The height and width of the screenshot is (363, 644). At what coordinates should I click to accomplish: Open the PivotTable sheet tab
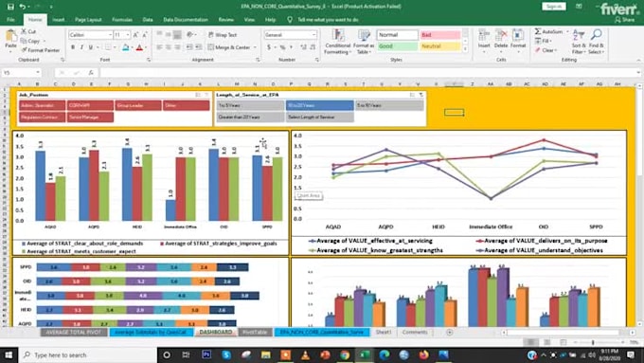coord(255,332)
